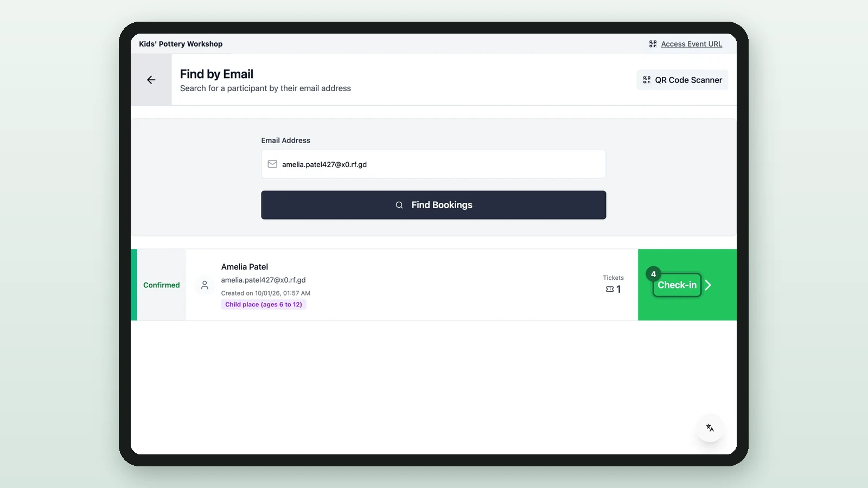The width and height of the screenshot is (868, 488).
Task: Select the Amelia Patel name text
Action: 245,267
